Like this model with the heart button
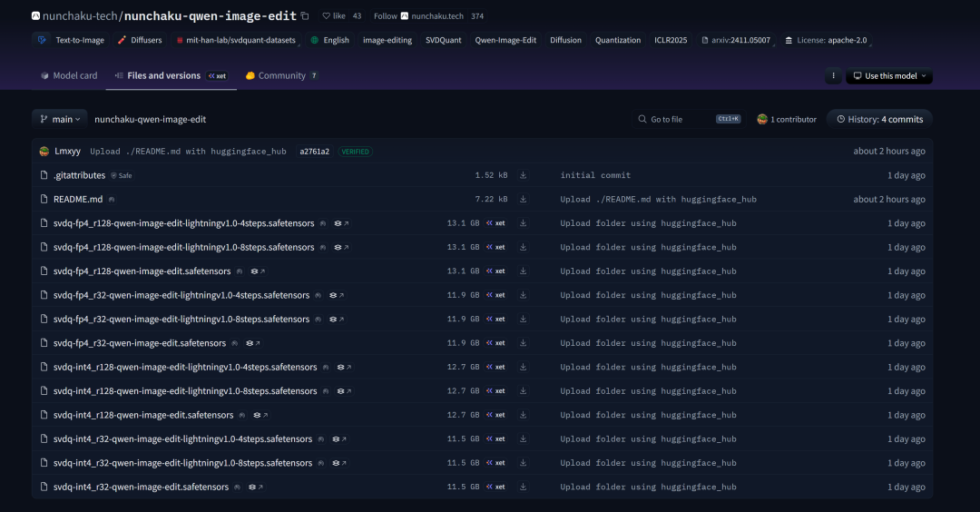Viewport: 980px width, 512px height. click(x=334, y=15)
